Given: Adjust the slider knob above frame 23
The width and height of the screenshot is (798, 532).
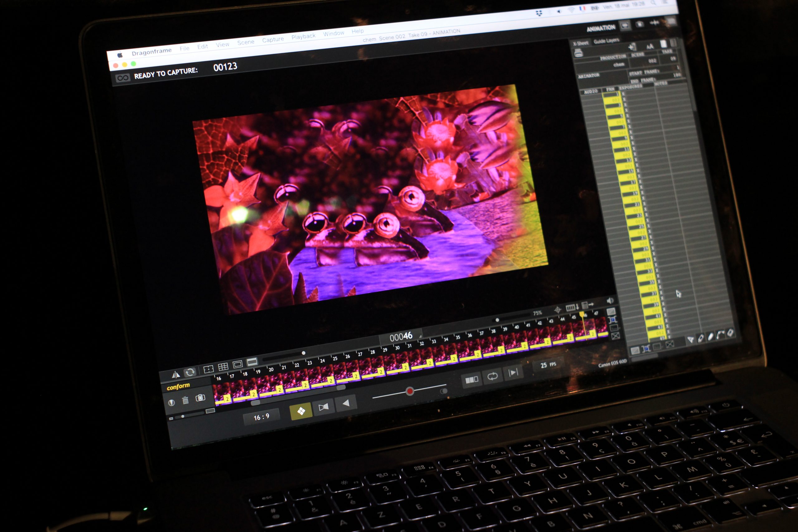Looking at the screenshot, I should (303, 353).
